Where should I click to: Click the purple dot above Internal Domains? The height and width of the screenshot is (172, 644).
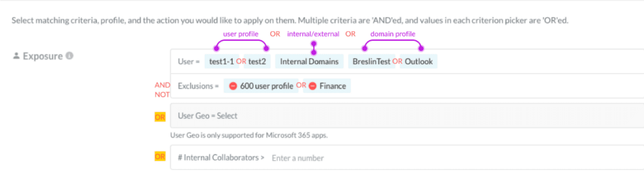(313, 44)
